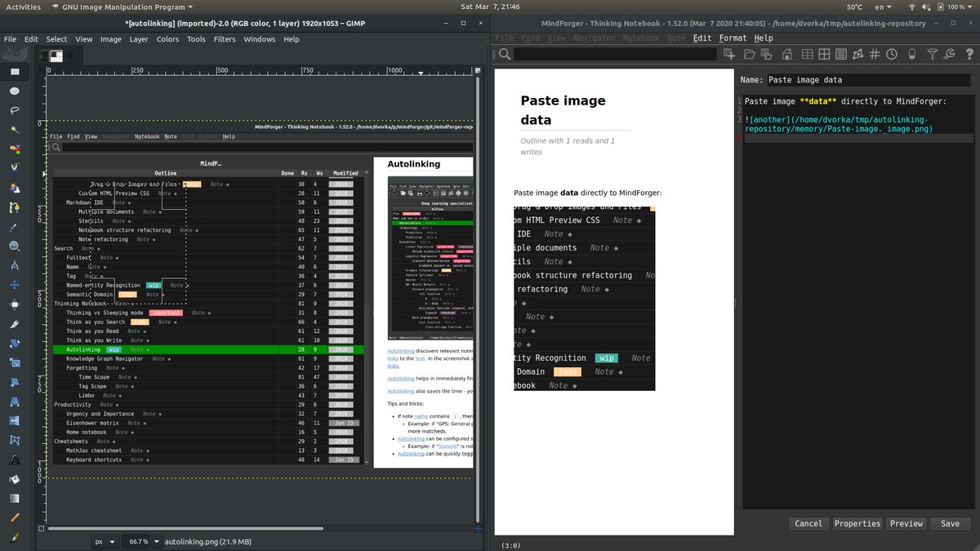Image resolution: width=980 pixels, height=551 pixels.
Task: Pick the Free Select lasso tool
Action: tap(14, 110)
